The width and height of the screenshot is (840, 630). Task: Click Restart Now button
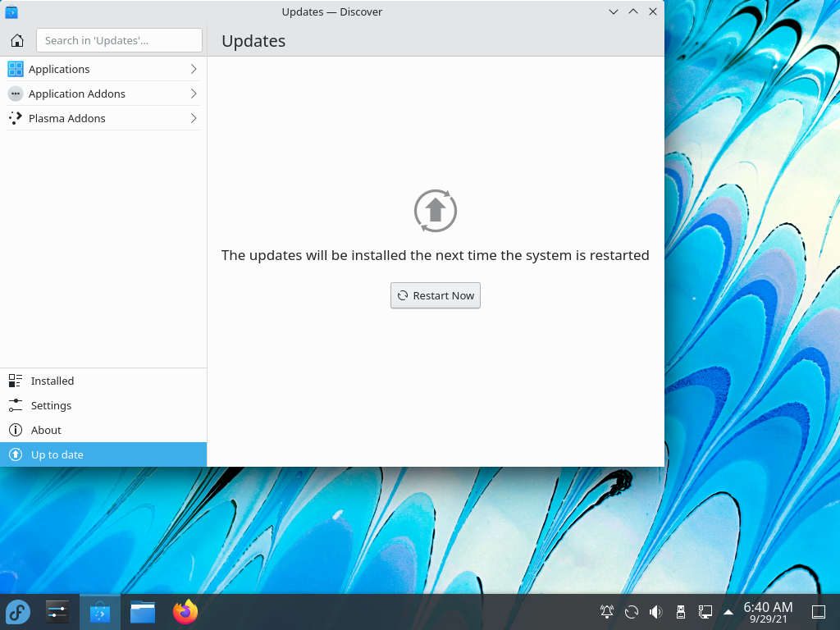[x=435, y=295]
